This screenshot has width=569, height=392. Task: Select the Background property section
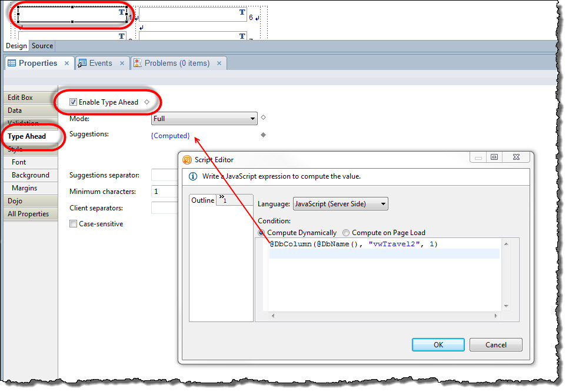pyautogui.click(x=31, y=175)
